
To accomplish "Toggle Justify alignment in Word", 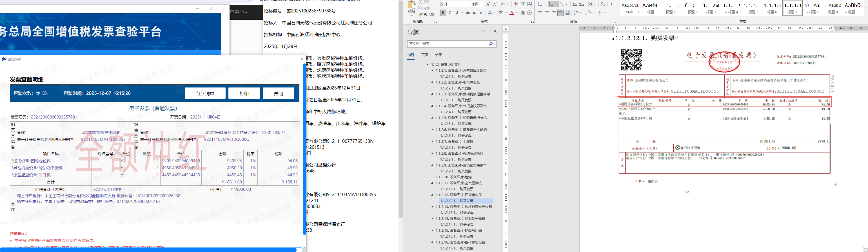I will coord(560,13).
